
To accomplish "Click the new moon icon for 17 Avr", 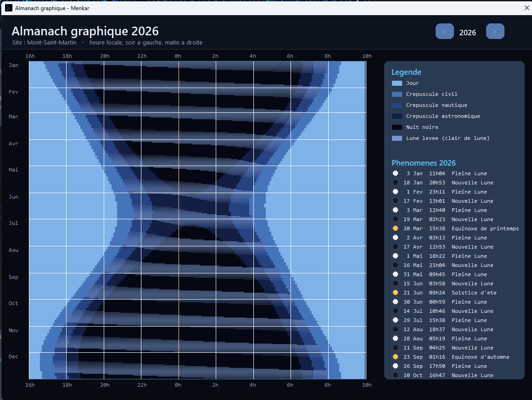I will point(395,246).
